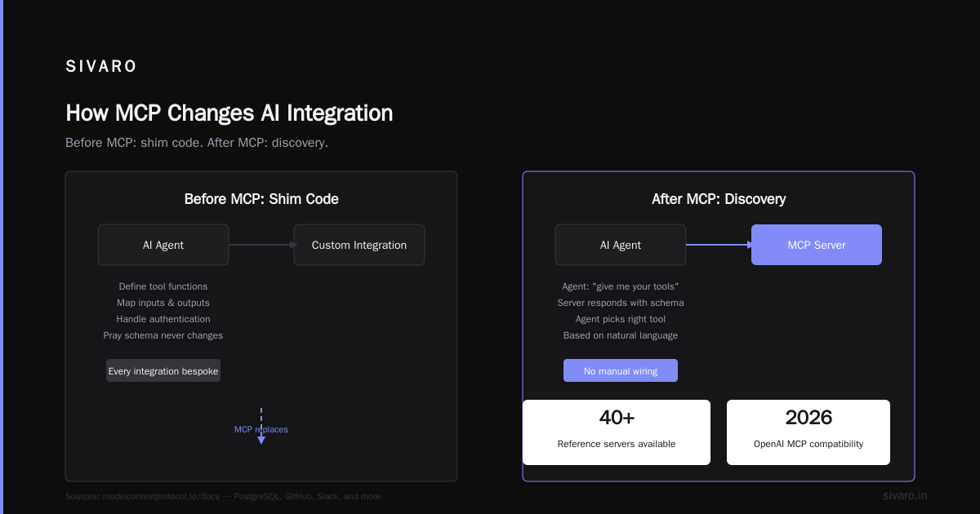Click the "Every integration bespoke" badge
This screenshot has width=980, height=514.
tap(163, 371)
